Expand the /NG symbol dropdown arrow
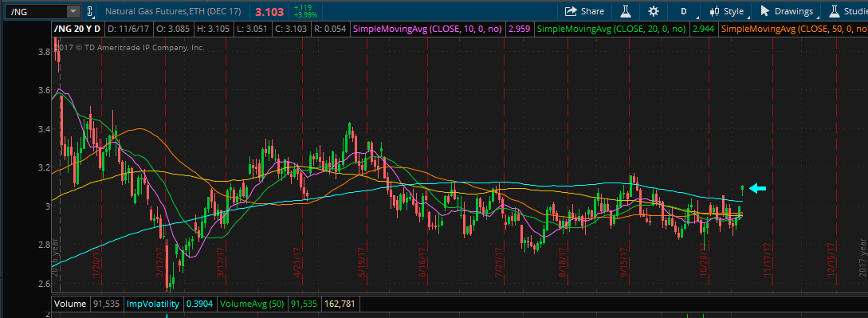The image size is (868, 318). pos(73,11)
